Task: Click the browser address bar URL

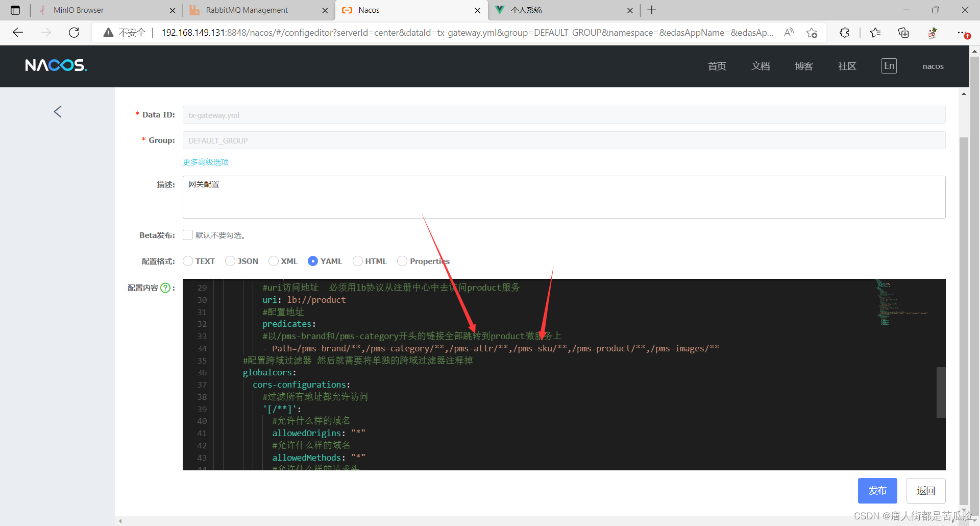Action: [467, 33]
